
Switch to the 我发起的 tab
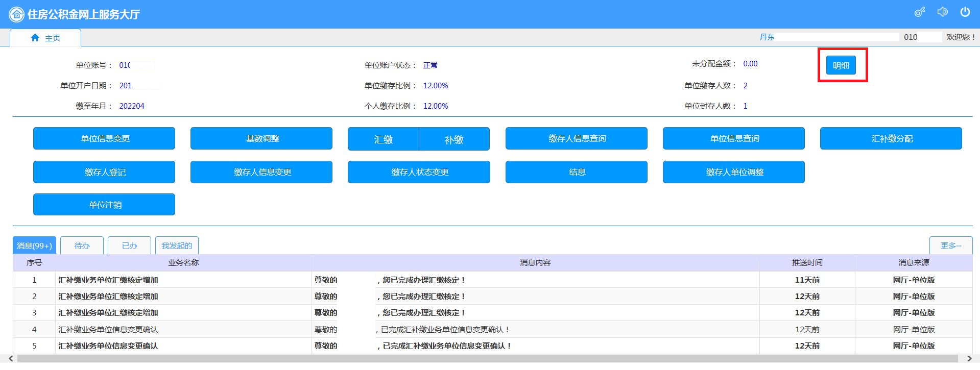[177, 245]
